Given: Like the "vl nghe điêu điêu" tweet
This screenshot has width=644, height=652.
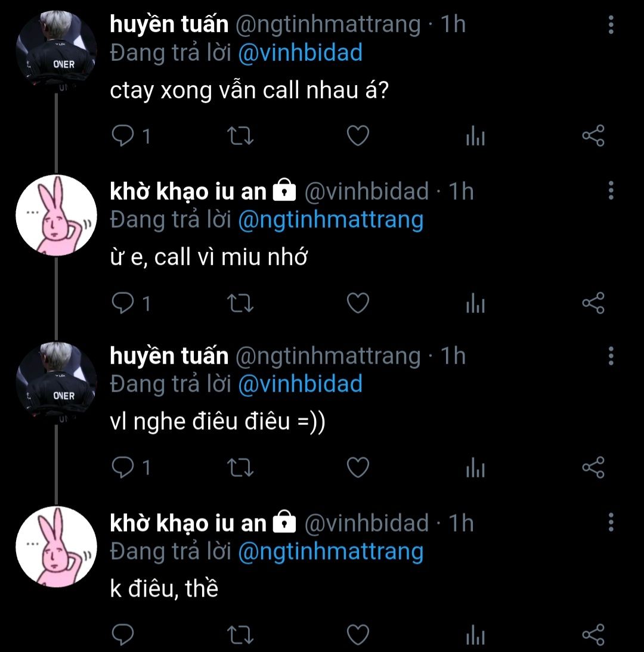Looking at the screenshot, I should coord(358,468).
